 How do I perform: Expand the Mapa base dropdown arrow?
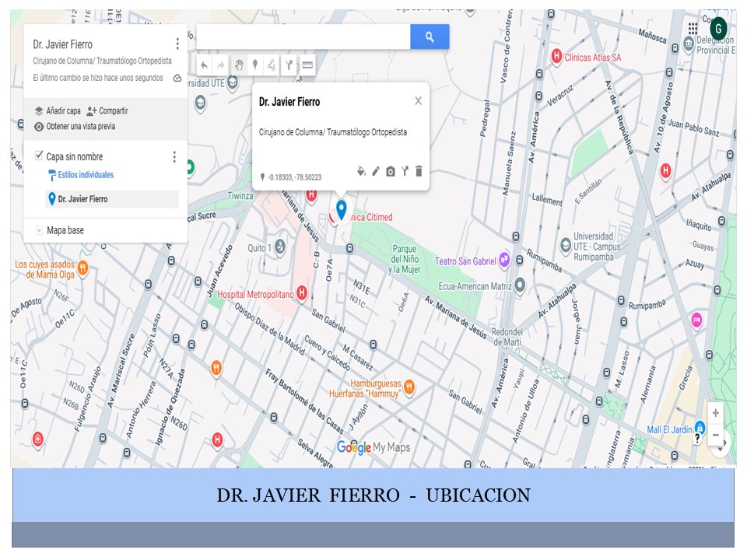pos(39,230)
